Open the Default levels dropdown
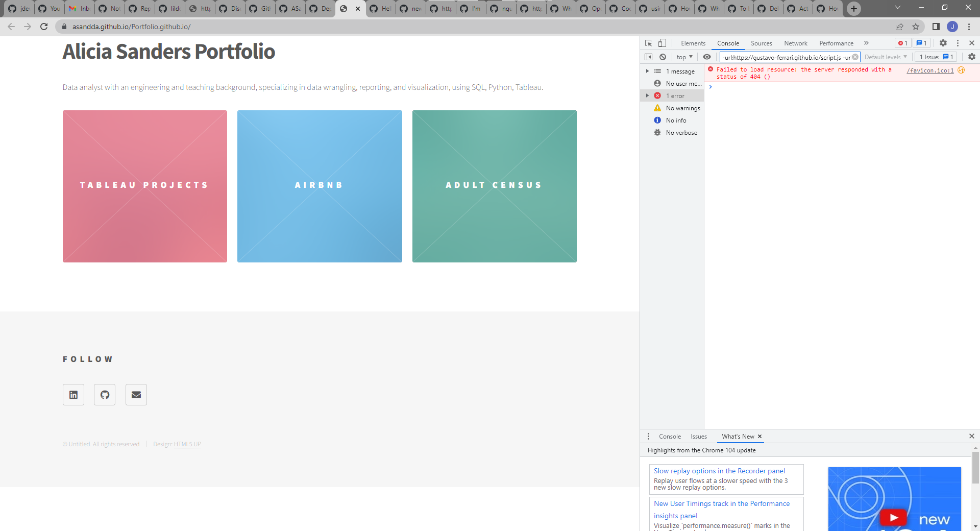 click(x=886, y=57)
